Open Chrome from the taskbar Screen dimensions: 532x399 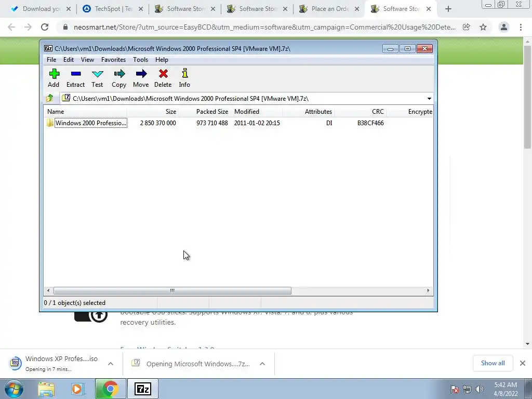[x=110, y=389]
